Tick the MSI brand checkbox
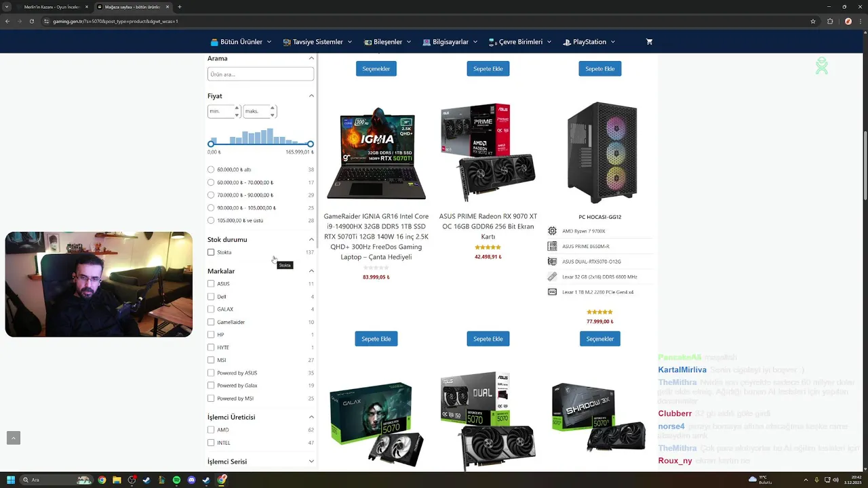 pos(211,360)
